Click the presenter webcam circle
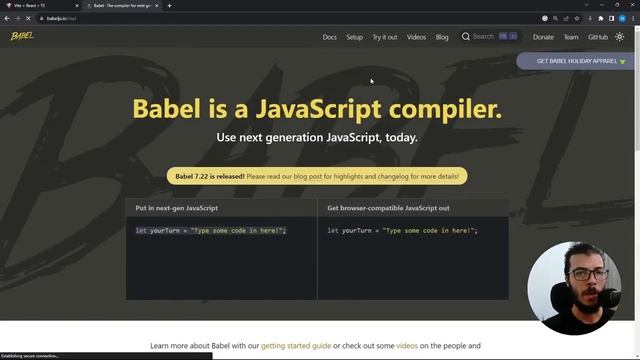Image resolution: width=640 pixels, height=360 pixels. [574, 288]
